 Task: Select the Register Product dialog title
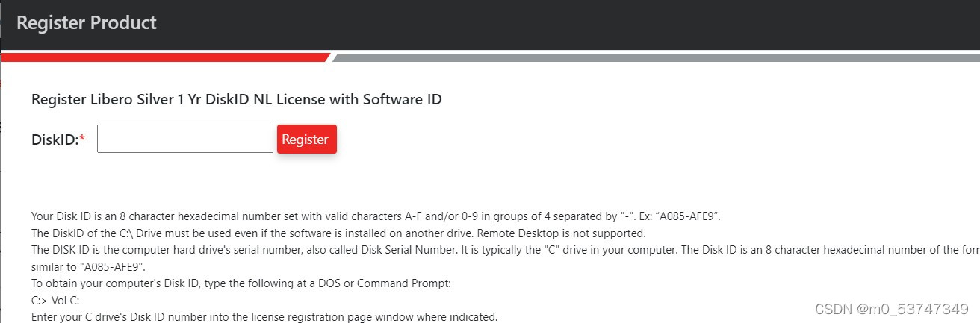[x=87, y=23]
